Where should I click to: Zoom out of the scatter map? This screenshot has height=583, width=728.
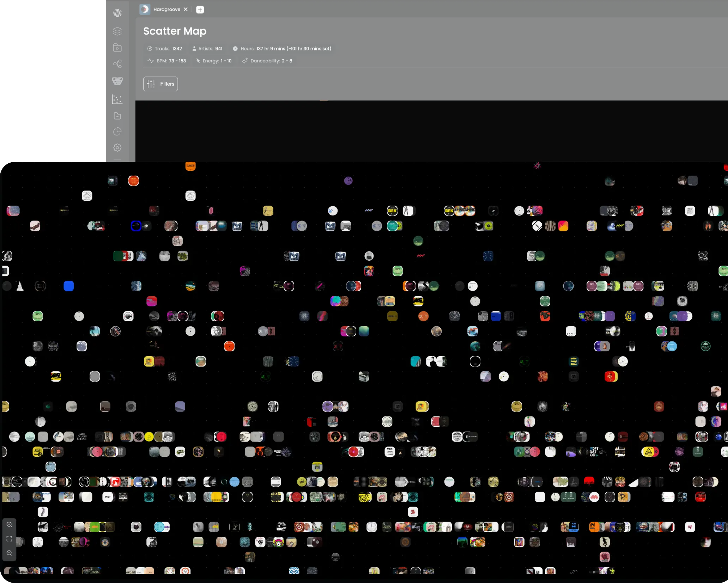click(x=10, y=553)
